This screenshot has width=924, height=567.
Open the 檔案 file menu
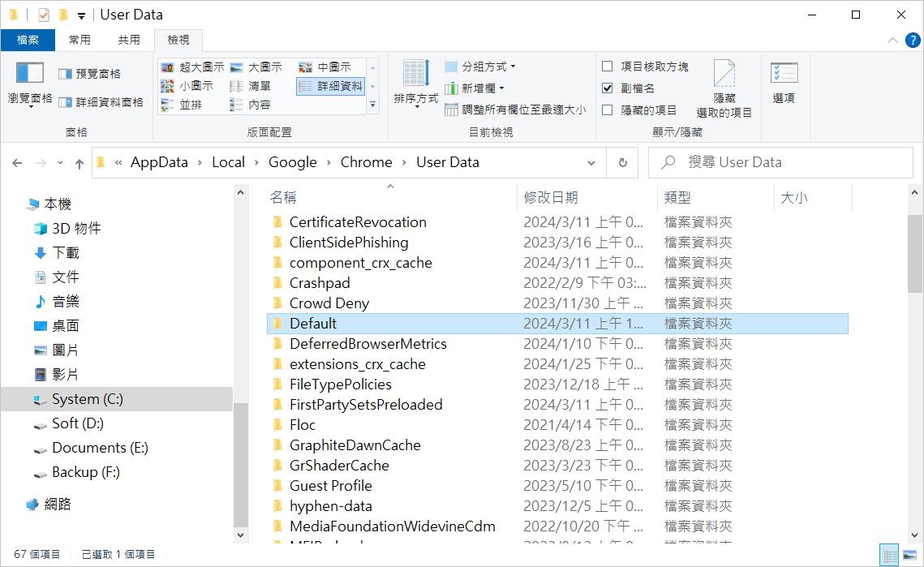tap(28, 40)
